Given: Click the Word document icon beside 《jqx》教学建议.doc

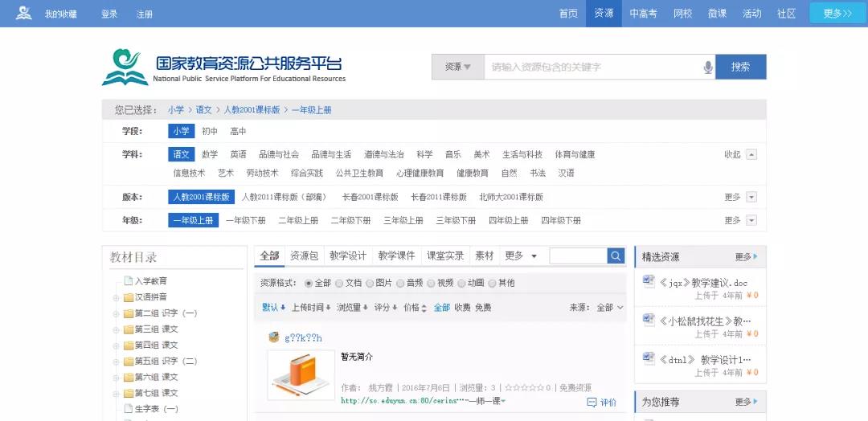Looking at the screenshot, I should click(x=649, y=281).
